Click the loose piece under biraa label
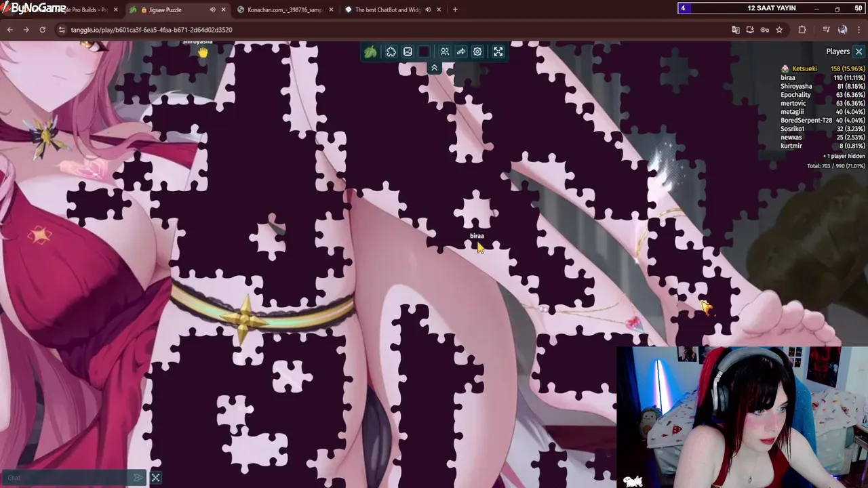Image resolution: width=868 pixels, height=488 pixels. pyautogui.click(x=476, y=209)
